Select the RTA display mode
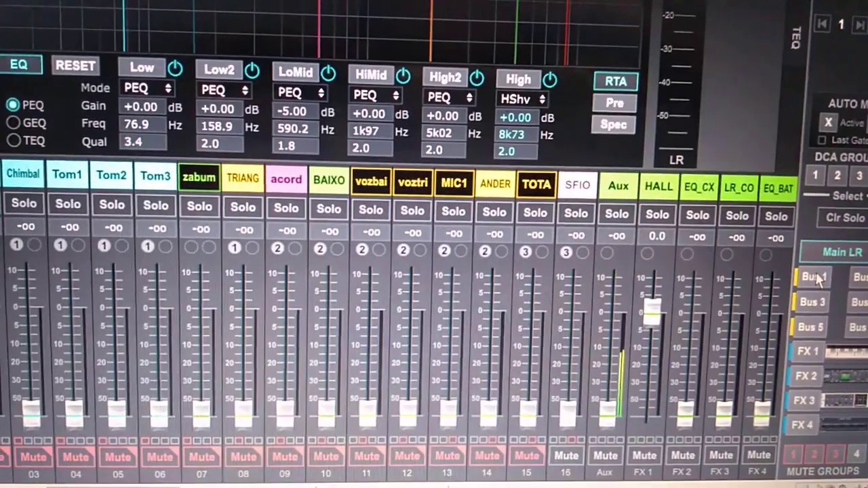The height and width of the screenshot is (488, 868). tap(616, 81)
